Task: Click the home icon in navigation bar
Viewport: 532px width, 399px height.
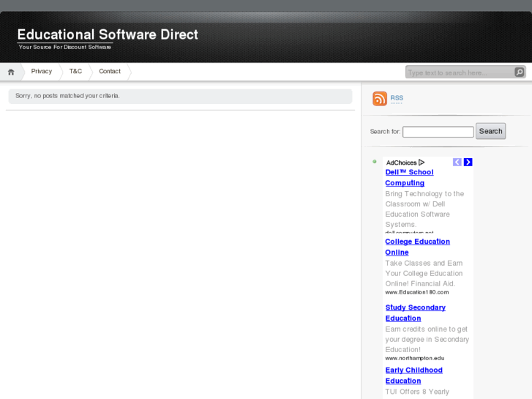Action: point(11,72)
